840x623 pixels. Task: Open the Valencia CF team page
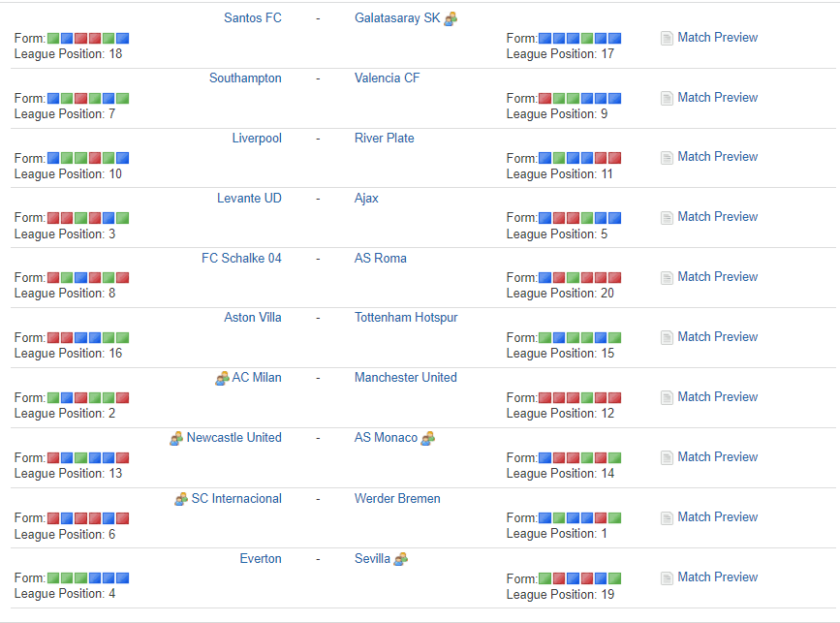388,78
